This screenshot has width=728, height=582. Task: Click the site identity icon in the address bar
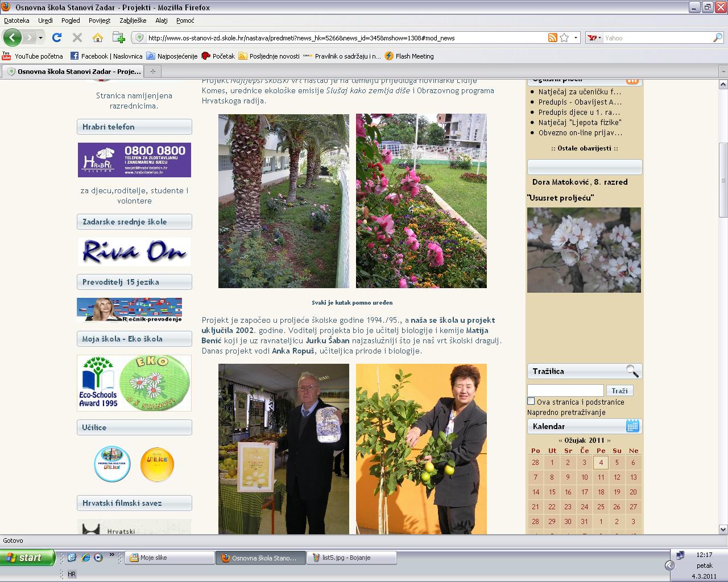(139, 38)
